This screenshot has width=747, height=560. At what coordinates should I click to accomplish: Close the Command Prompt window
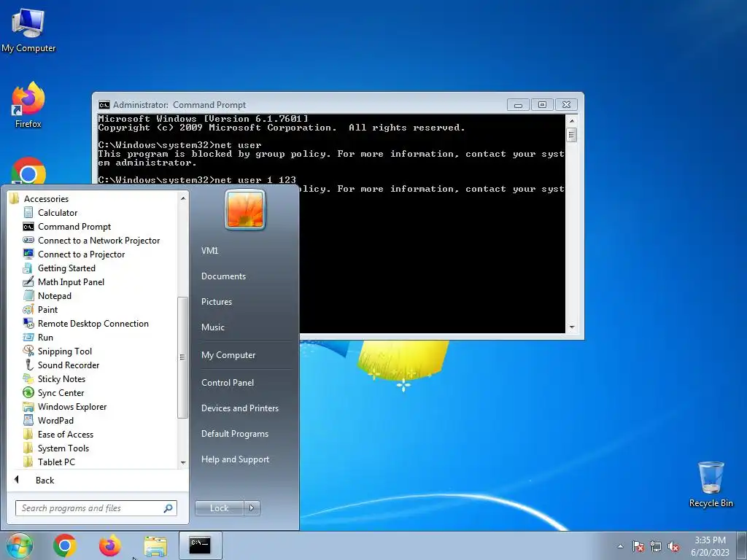[566, 105]
